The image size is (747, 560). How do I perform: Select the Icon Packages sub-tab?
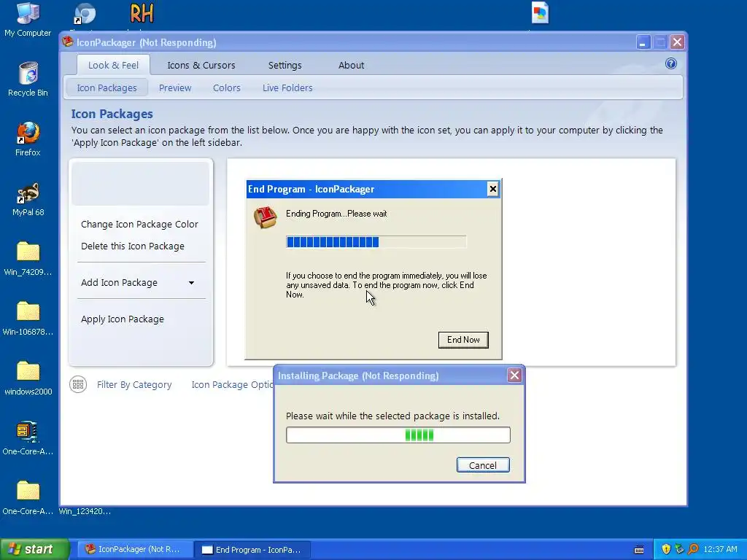point(107,88)
